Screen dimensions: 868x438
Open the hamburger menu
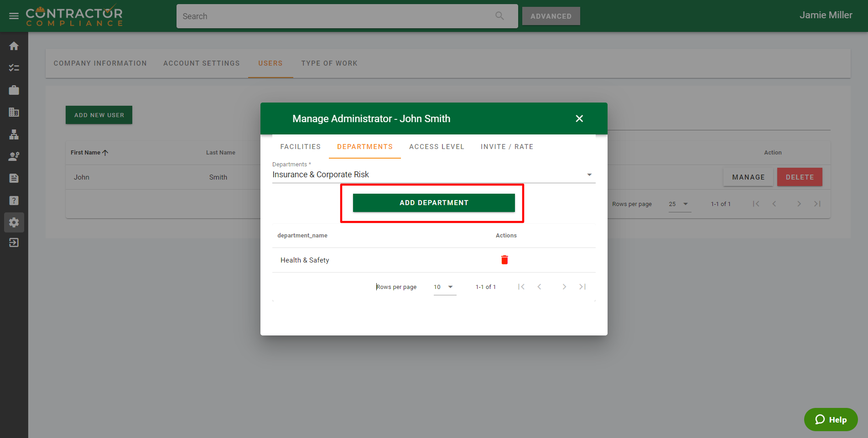coord(14,16)
